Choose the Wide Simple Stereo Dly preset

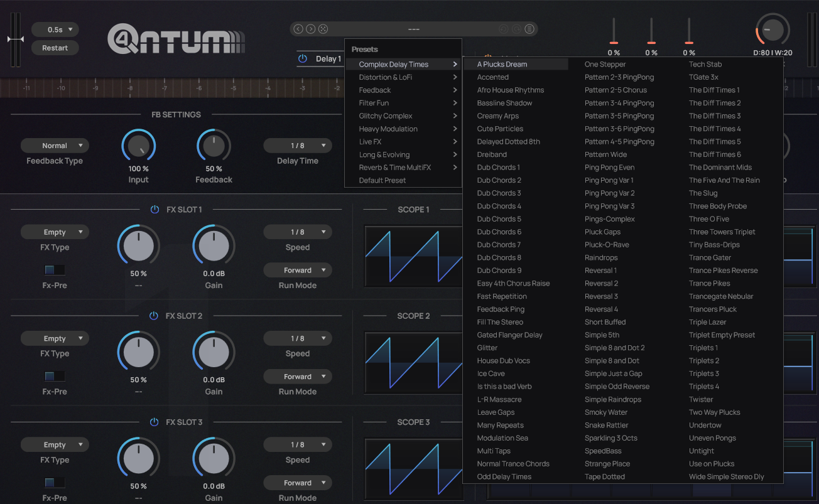tap(727, 477)
